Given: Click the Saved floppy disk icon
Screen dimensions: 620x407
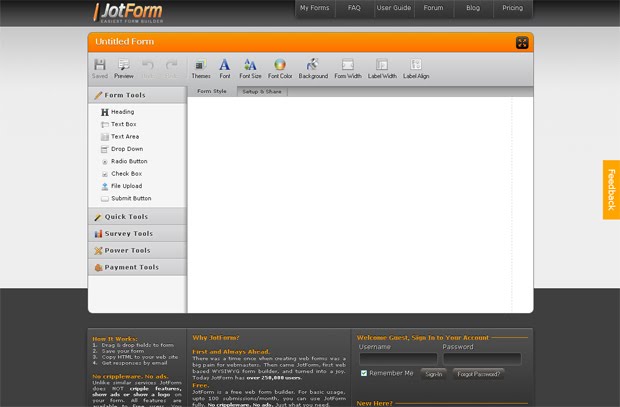Looking at the screenshot, I should tap(100, 65).
